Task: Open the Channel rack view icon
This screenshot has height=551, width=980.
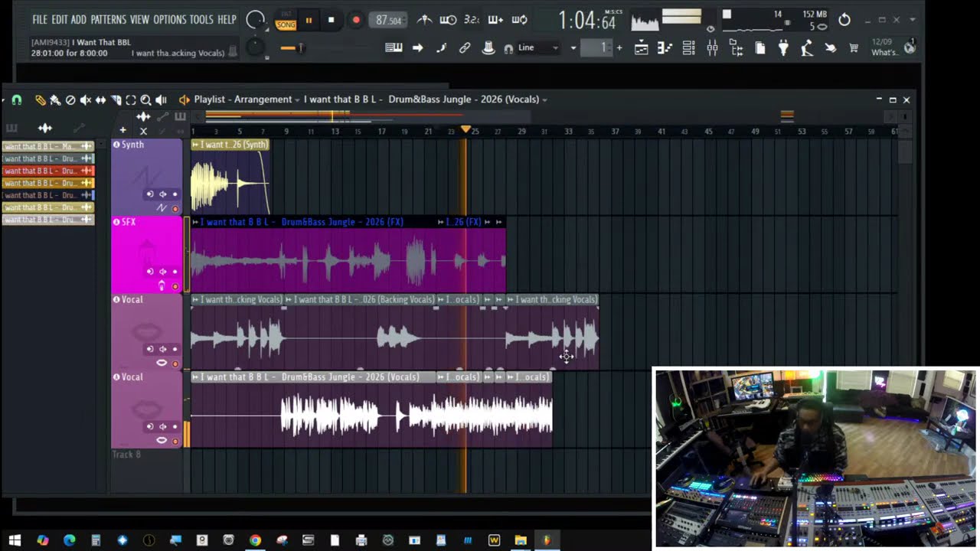Action: point(688,49)
